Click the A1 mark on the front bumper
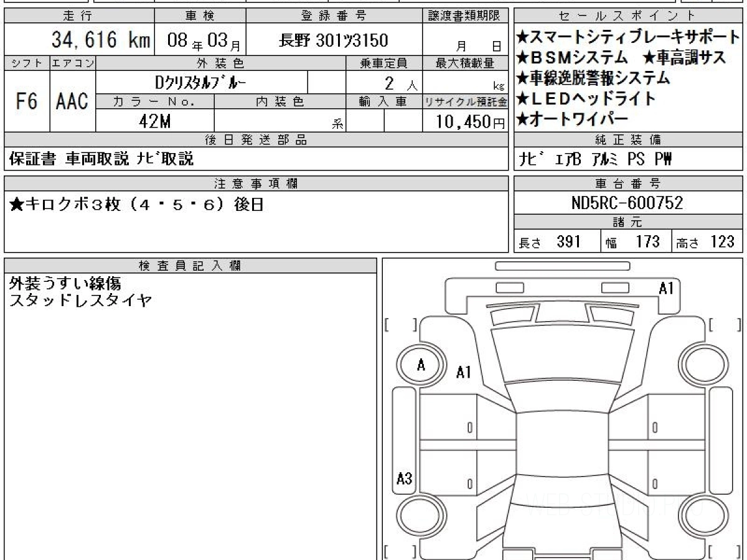The image size is (747, 560). pyautogui.click(x=667, y=288)
